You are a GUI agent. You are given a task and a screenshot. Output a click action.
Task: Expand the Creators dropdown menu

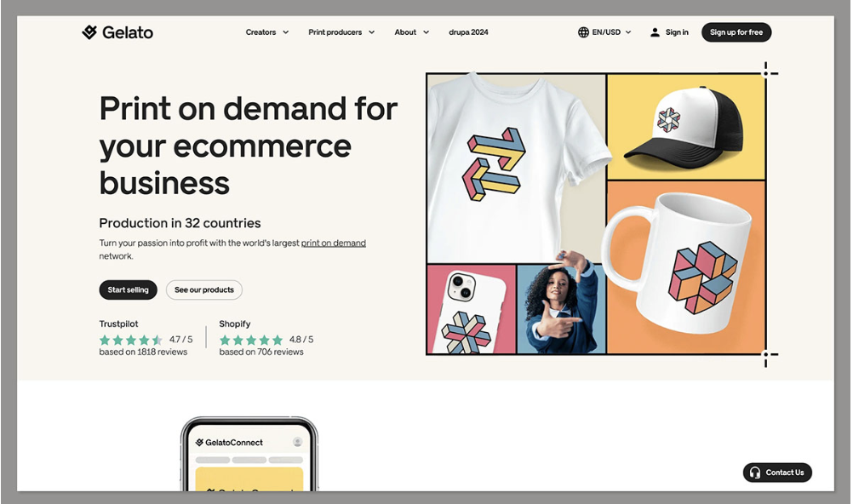click(x=267, y=32)
